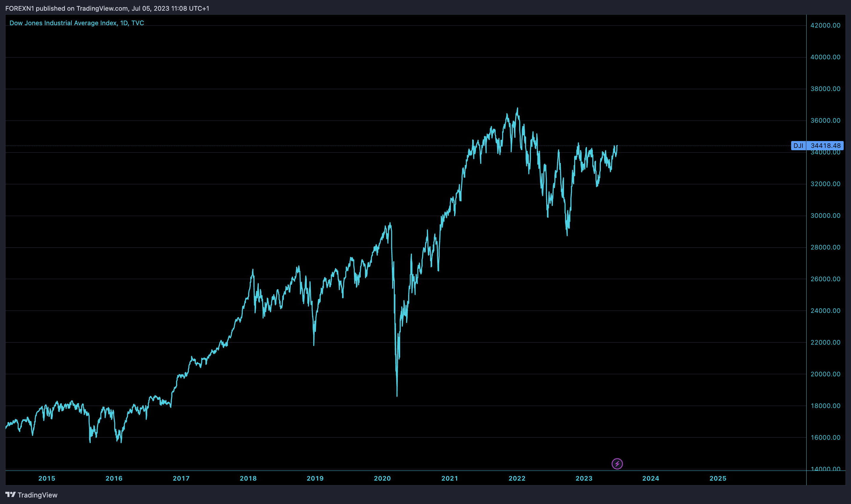
Task: Click the 18000.00 price axis label
Action: click(x=826, y=406)
